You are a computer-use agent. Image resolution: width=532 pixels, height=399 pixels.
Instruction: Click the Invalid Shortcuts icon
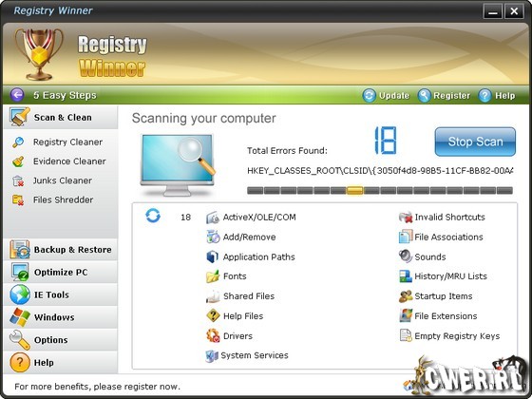click(x=406, y=218)
